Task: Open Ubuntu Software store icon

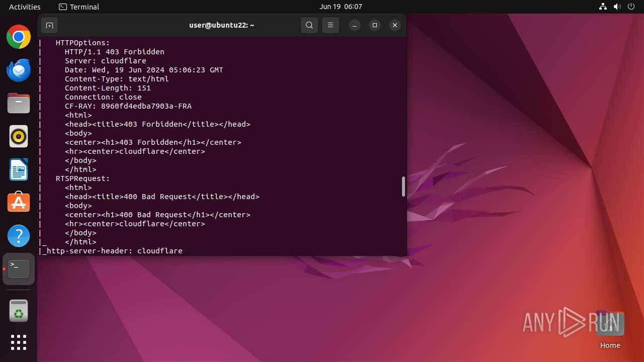Action: [x=19, y=203]
